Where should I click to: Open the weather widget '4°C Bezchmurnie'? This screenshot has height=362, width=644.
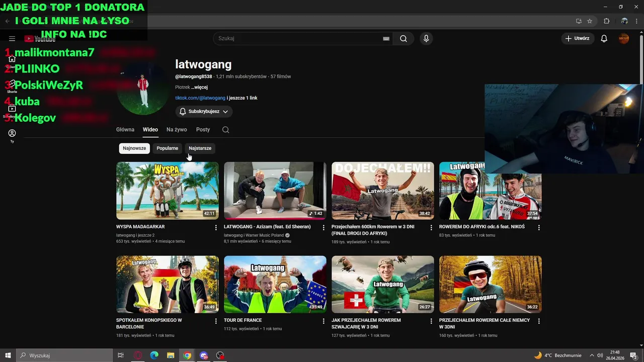click(557, 355)
